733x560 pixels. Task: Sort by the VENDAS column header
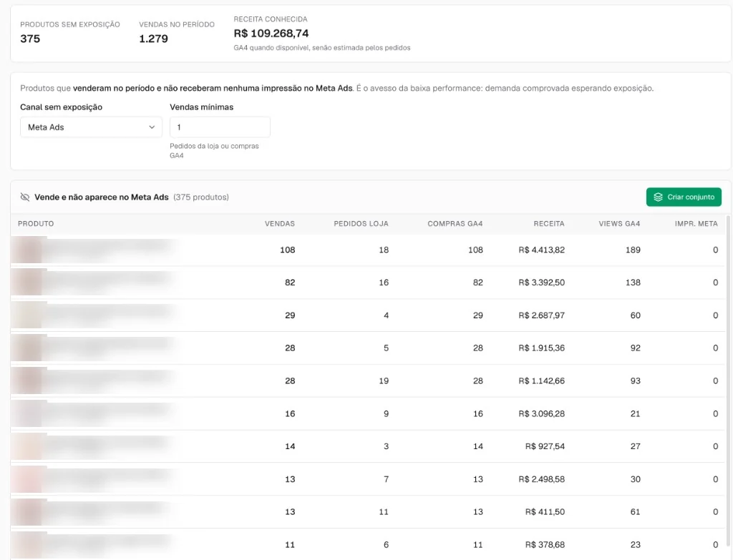pyautogui.click(x=280, y=224)
